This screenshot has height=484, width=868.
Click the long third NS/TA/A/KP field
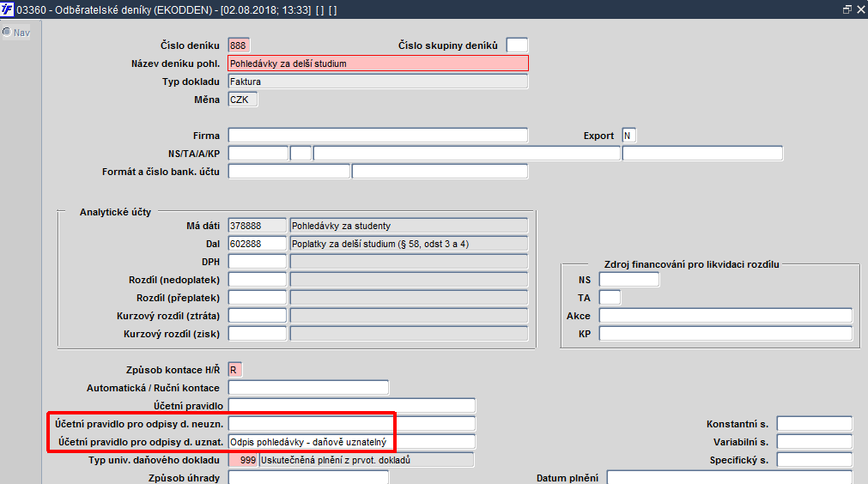tap(467, 154)
